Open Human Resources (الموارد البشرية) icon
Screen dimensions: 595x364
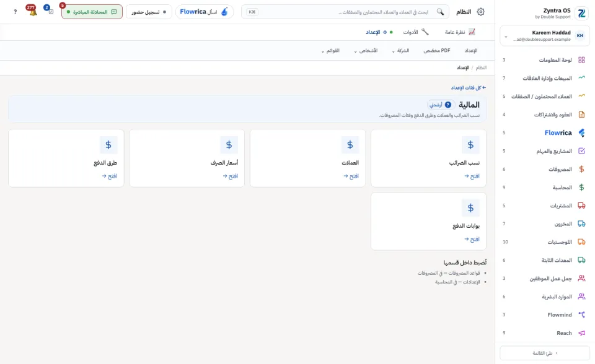click(581, 297)
